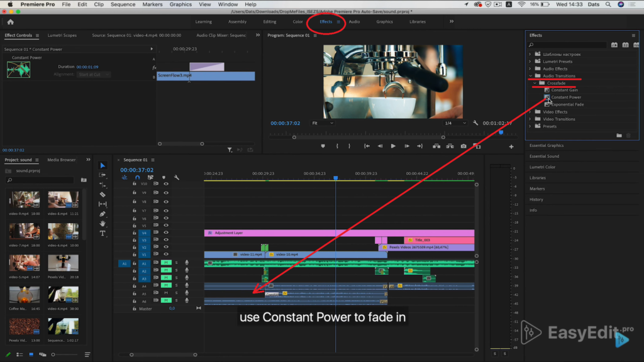Step forward one frame

pos(407,146)
